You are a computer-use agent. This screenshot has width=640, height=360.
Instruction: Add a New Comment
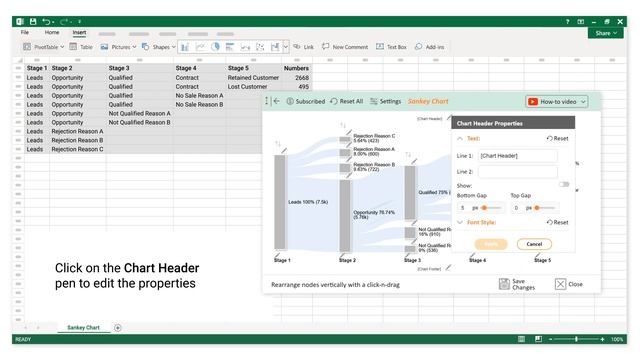click(x=345, y=47)
